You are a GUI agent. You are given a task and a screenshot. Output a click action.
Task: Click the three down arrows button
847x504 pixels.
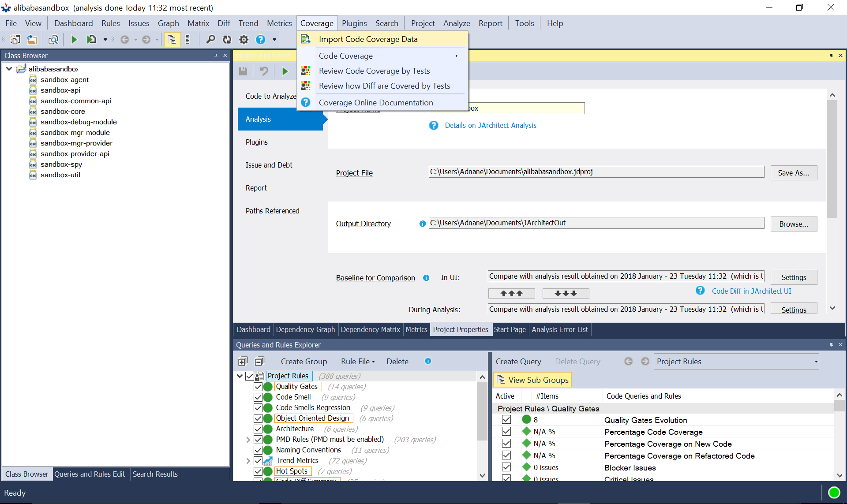566,293
